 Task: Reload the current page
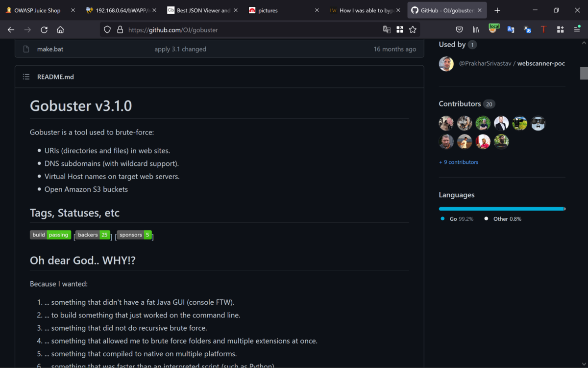pyautogui.click(x=44, y=29)
